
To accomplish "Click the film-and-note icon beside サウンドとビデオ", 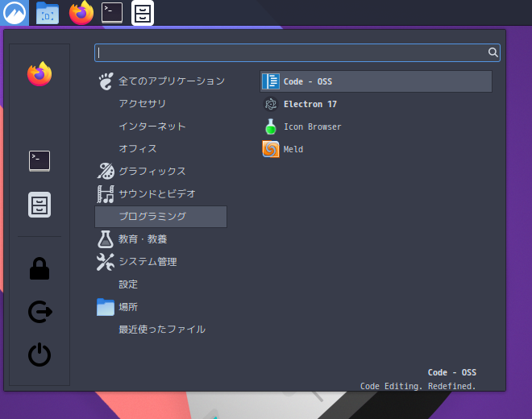I will [x=106, y=194].
